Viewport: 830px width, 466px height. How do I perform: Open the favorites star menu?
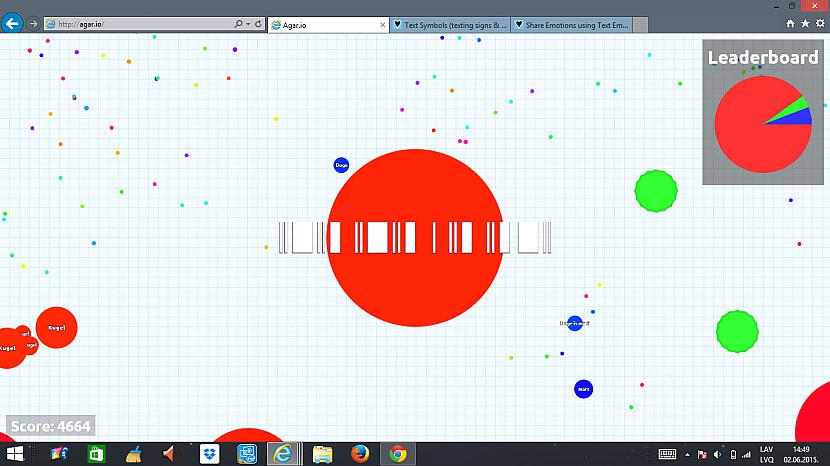(805, 23)
